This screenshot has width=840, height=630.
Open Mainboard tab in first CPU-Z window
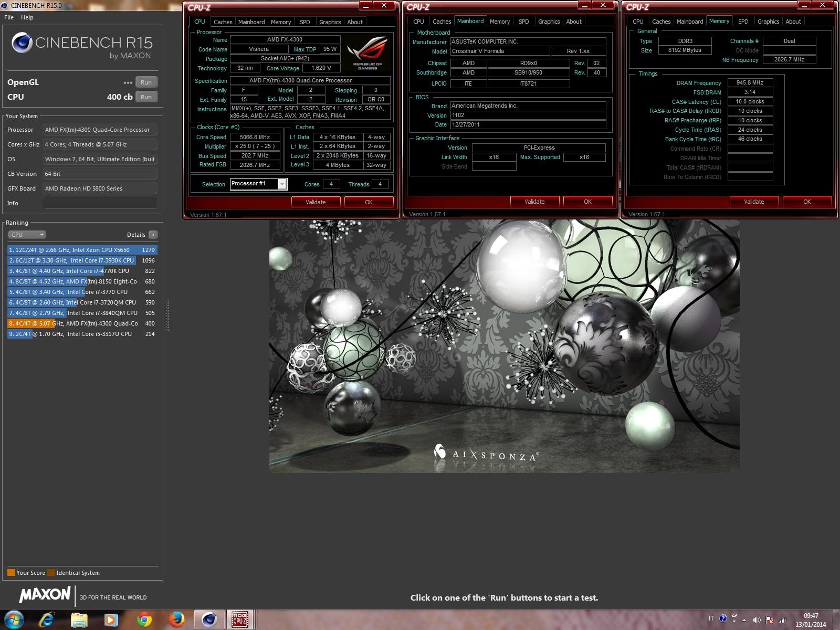[x=251, y=22]
